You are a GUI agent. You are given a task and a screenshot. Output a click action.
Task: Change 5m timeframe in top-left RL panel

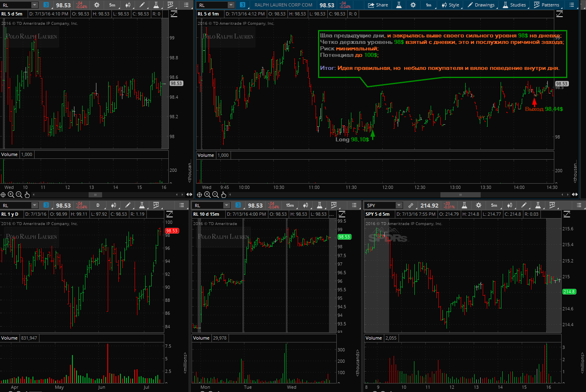click(x=112, y=5)
